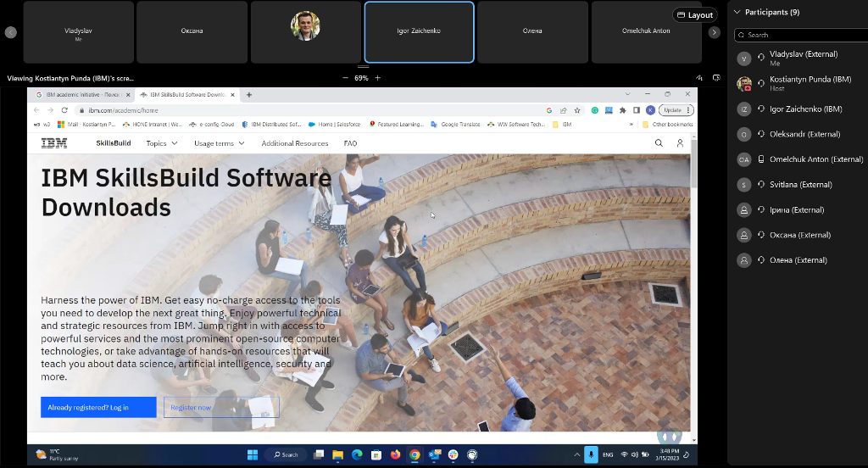Select Igor Zaichenko video thumbnail
868x468 pixels.
pyautogui.click(x=419, y=32)
